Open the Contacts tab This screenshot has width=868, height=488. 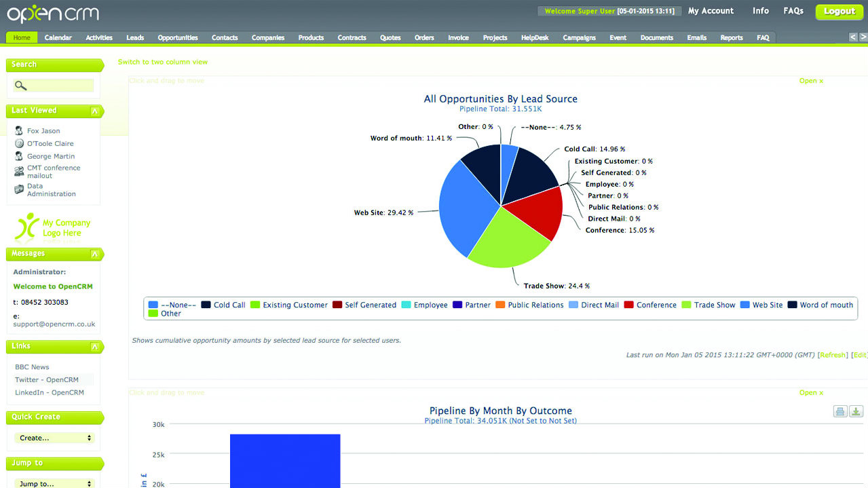point(225,37)
